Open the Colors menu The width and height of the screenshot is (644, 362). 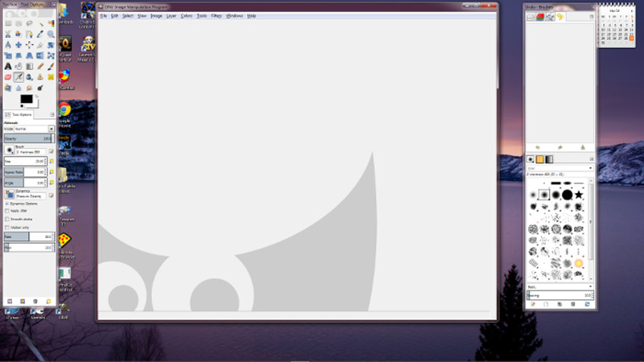pos(187,15)
